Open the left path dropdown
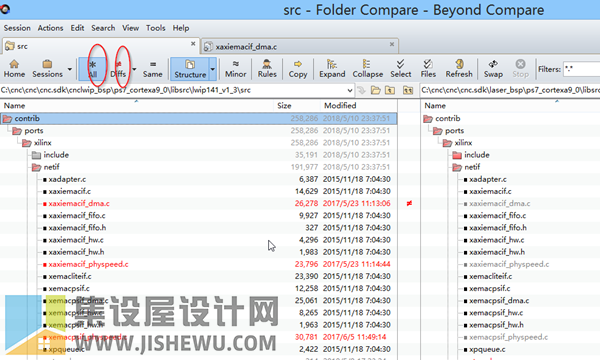The width and height of the screenshot is (600, 360). point(350,90)
